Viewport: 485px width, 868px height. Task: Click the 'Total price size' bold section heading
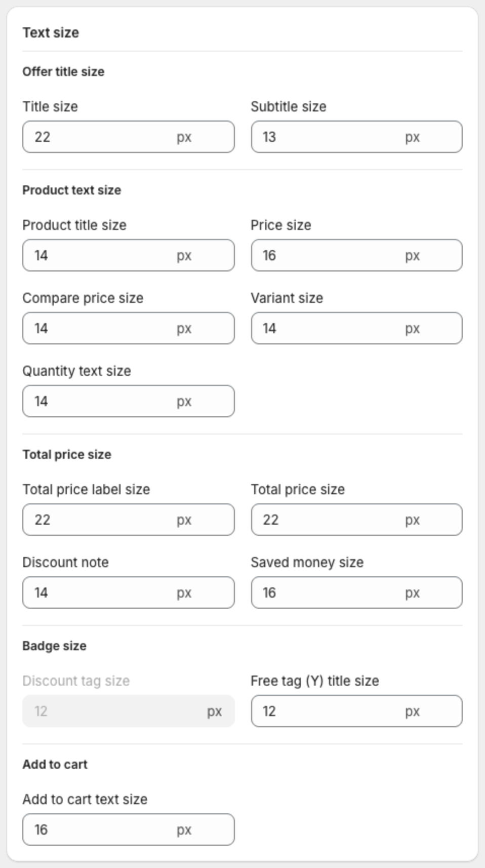67,454
